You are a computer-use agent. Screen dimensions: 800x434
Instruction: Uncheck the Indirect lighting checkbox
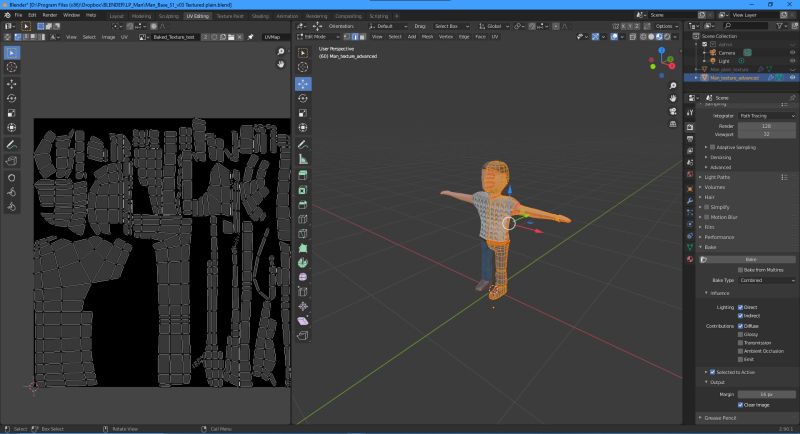(x=740, y=316)
